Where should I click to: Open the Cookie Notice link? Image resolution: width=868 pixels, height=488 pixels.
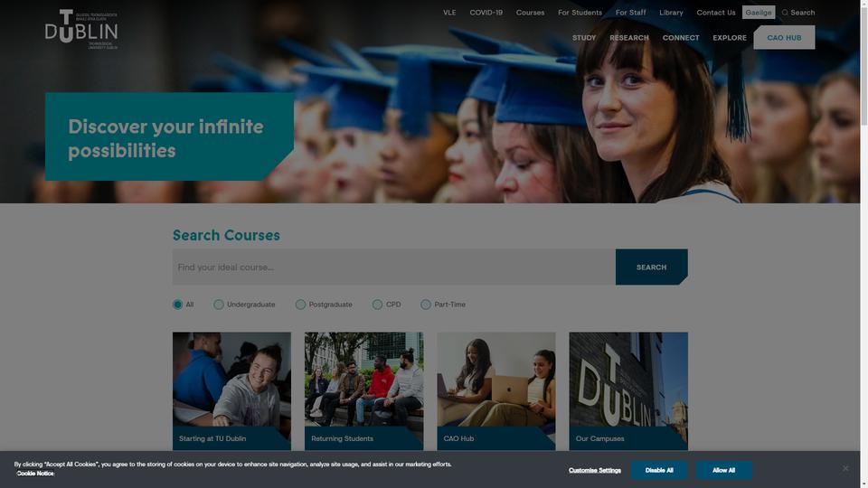coord(35,474)
